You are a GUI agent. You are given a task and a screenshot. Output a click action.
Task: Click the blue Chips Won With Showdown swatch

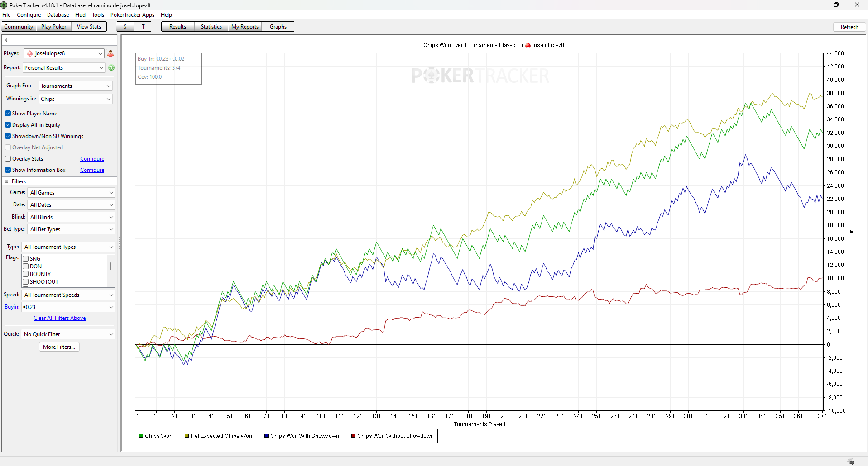(267, 436)
